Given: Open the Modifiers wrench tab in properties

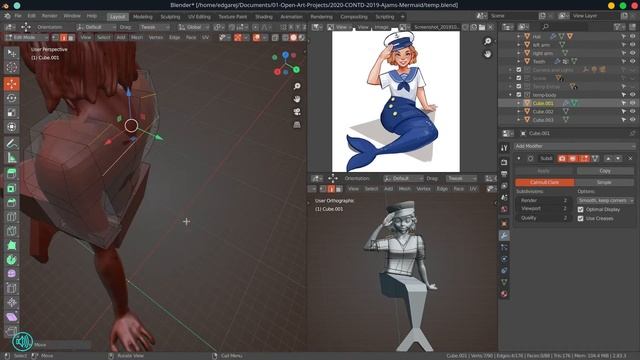Looking at the screenshot, I should click(504, 236).
